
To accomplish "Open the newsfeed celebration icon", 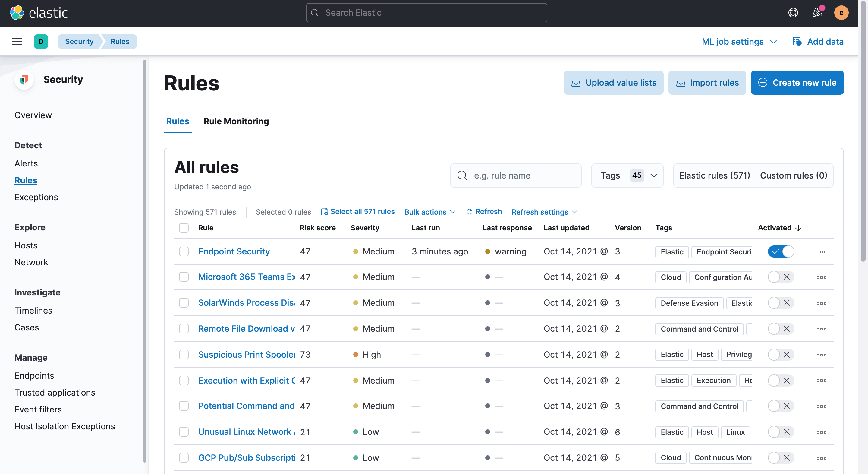I will [x=817, y=13].
